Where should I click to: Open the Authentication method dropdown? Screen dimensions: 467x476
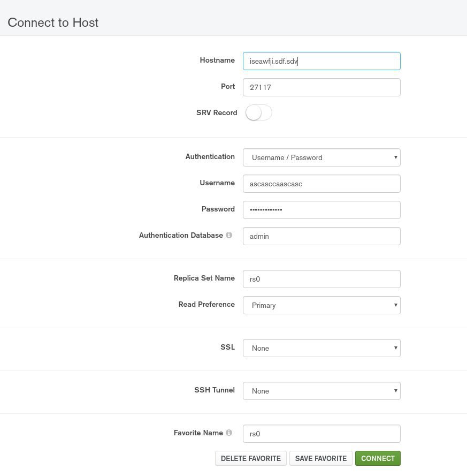click(x=321, y=157)
